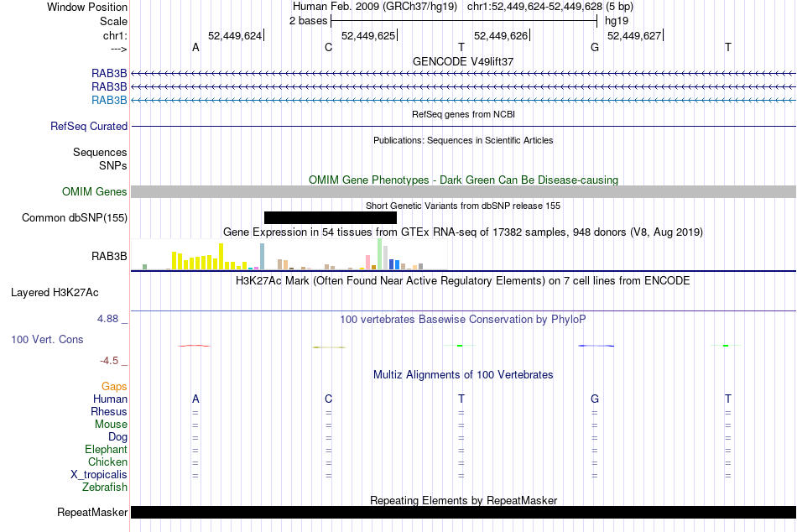Click base C in the Human alignment row

pos(328,399)
